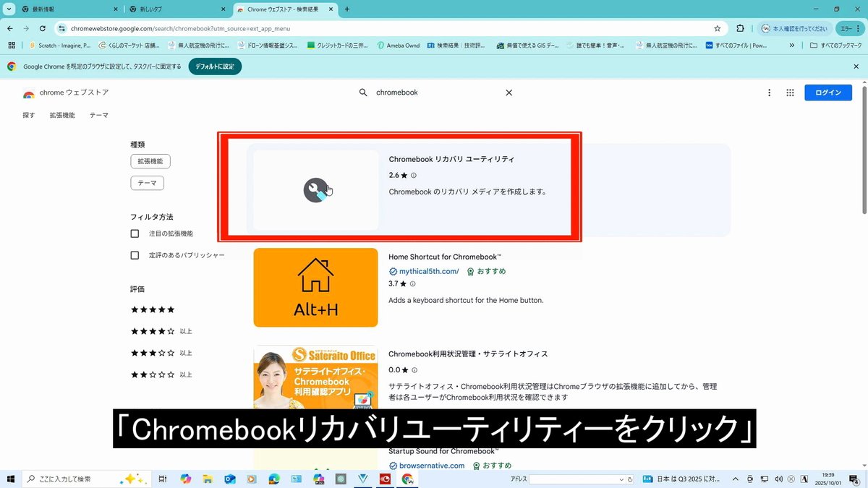Open Microsoft Edge from the taskbar
The image size is (868, 488).
(273, 479)
